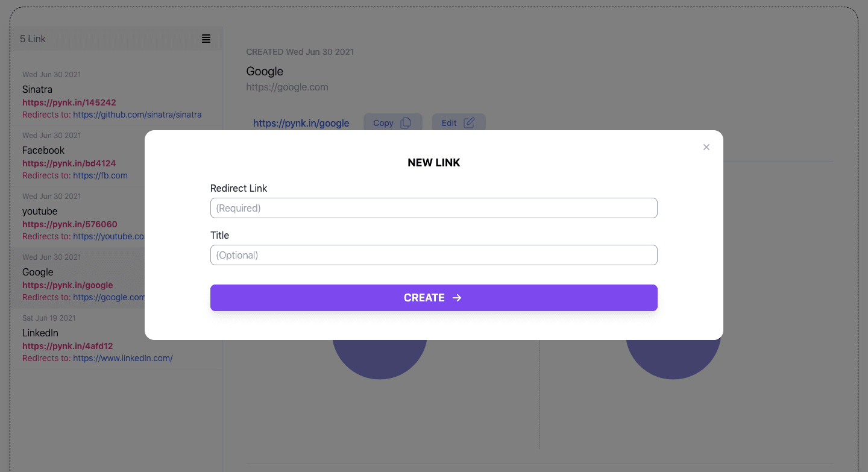Click the Edit pencil icon

469,123
